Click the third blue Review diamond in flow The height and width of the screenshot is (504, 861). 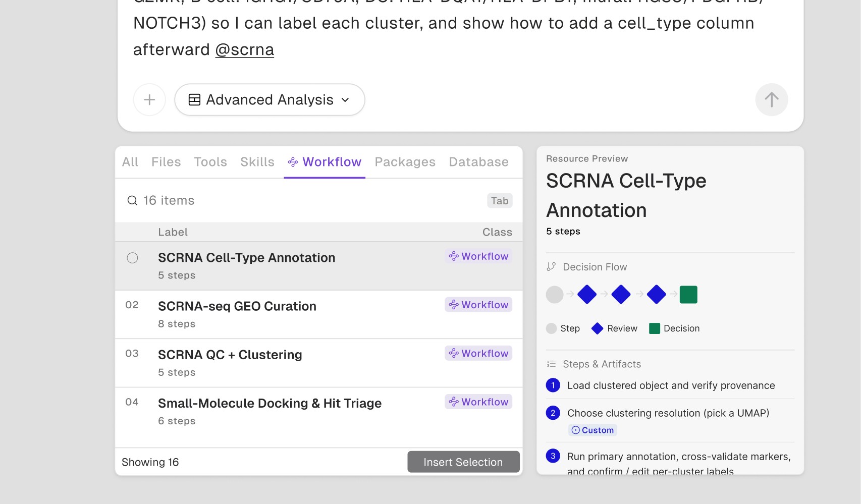pos(656,295)
